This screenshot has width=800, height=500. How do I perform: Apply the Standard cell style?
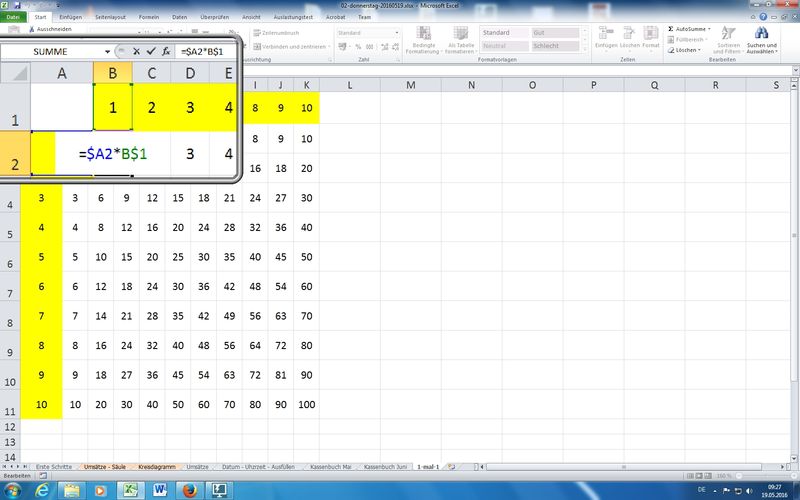505,33
